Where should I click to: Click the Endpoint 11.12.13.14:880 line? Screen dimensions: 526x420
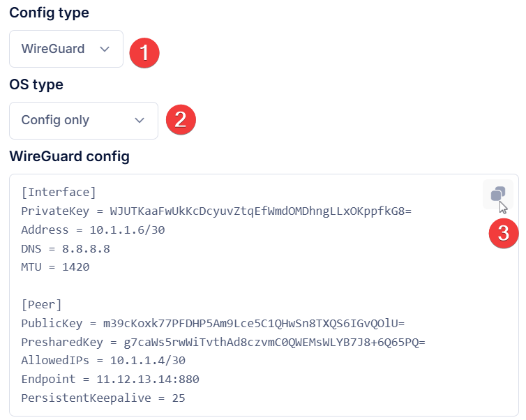110,380
